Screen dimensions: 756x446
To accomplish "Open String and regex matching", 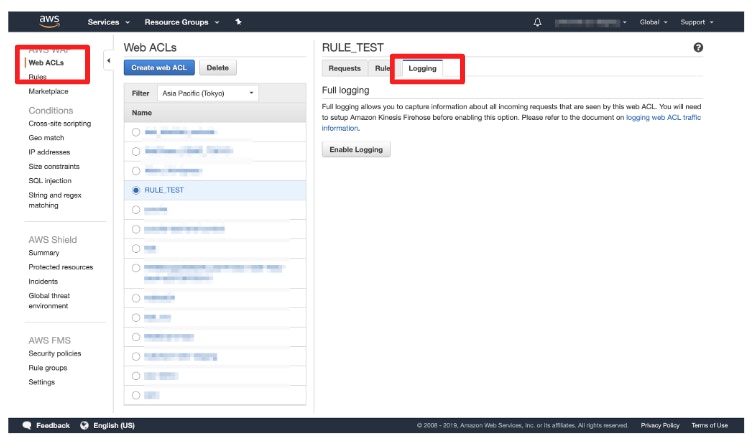I will [x=54, y=200].
